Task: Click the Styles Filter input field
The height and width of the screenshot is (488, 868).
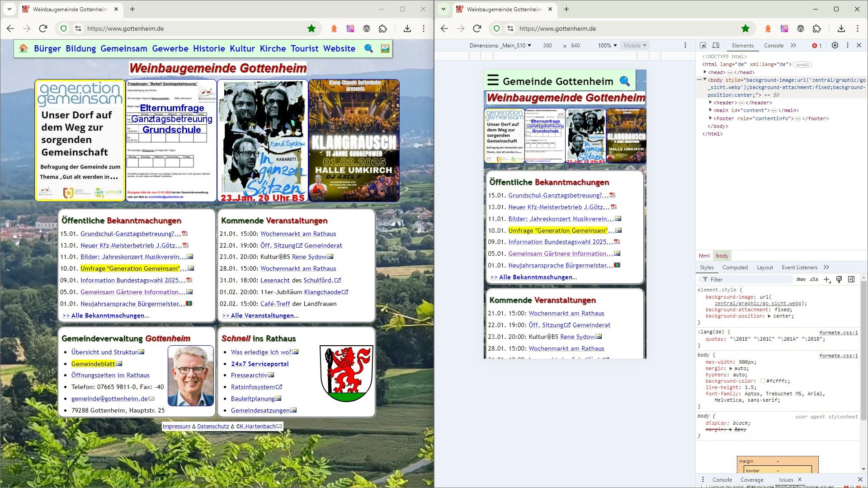Action: 746,279
